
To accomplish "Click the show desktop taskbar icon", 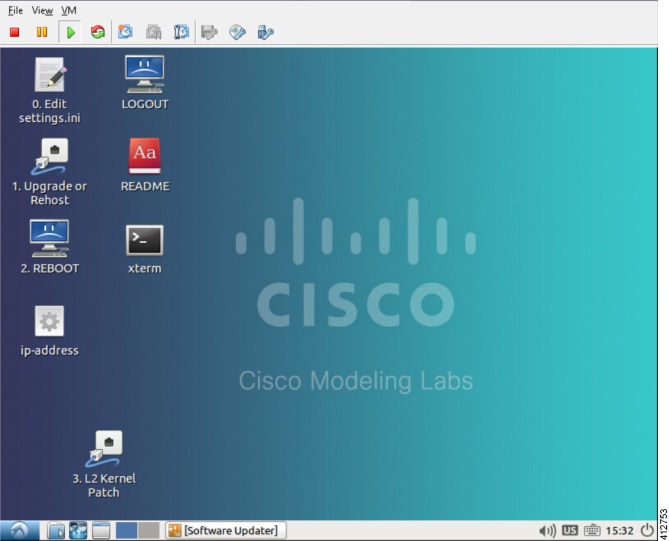I will coord(101,531).
